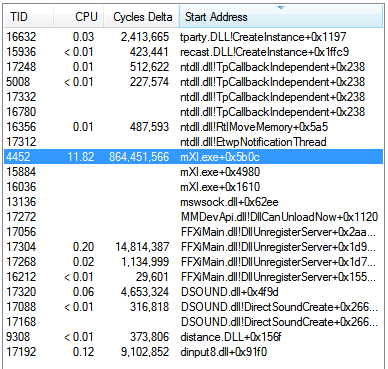This screenshot has width=388, height=369.
Task: Select thread row with TID 13136
Action: 193,202
